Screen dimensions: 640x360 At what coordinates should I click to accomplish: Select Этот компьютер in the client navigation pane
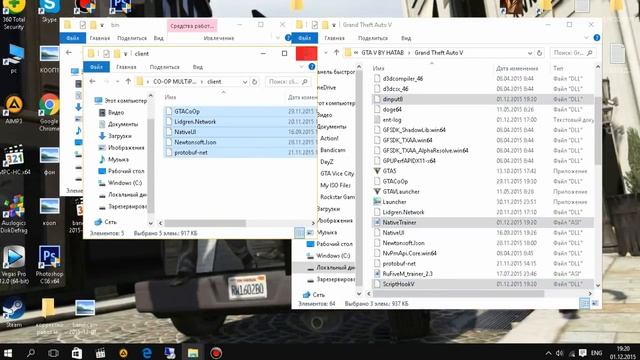coord(120,100)
